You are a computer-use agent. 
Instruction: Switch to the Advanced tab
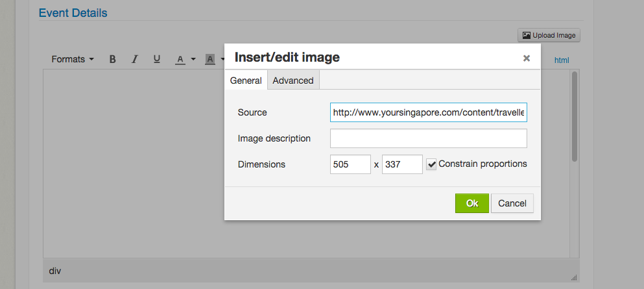[293, 80]
